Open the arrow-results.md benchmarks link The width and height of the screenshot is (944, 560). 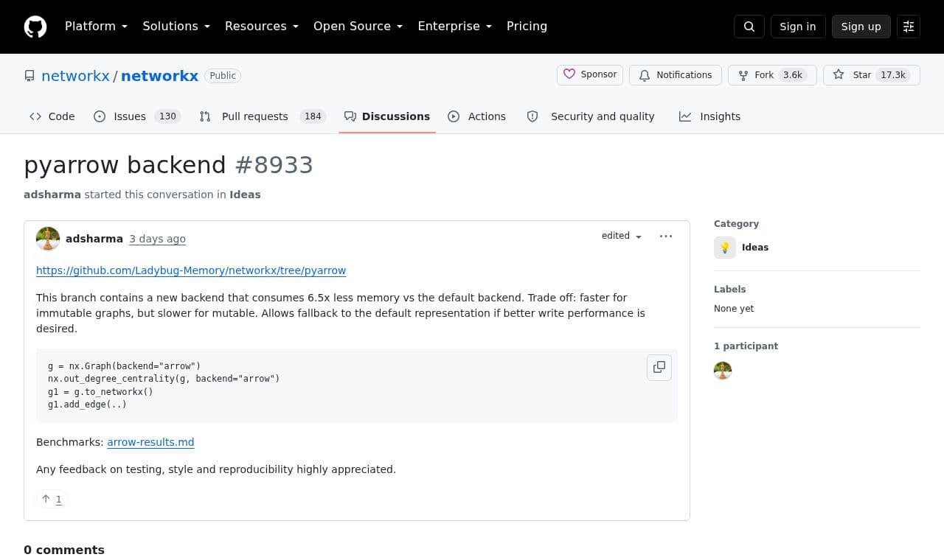[150, 442]
